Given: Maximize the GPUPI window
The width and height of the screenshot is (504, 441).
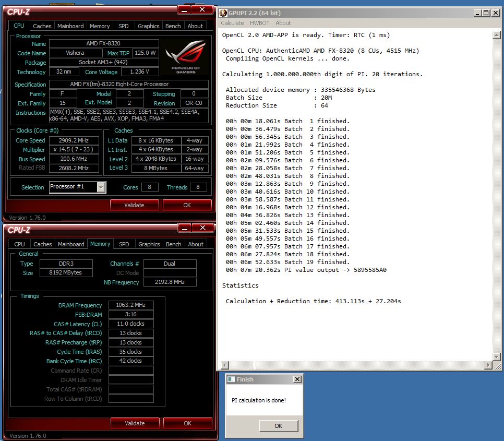Looking at the screenshot, I should [486, 13].
